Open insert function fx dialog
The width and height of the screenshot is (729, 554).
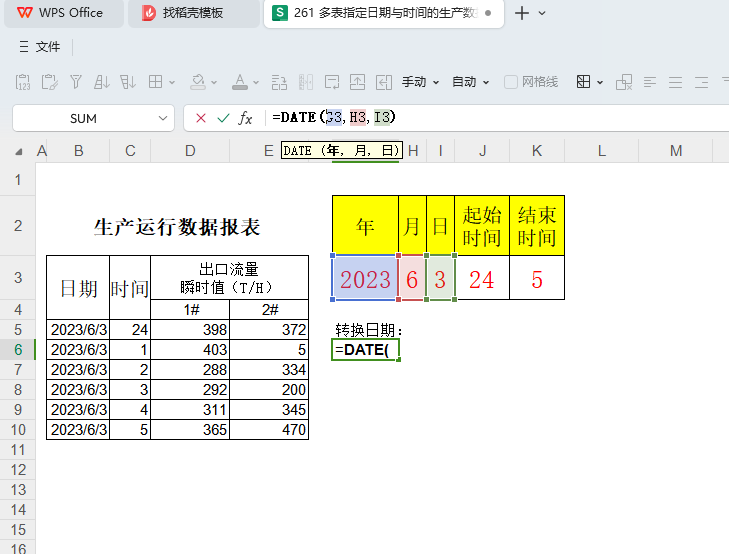[x=245, y=118]
